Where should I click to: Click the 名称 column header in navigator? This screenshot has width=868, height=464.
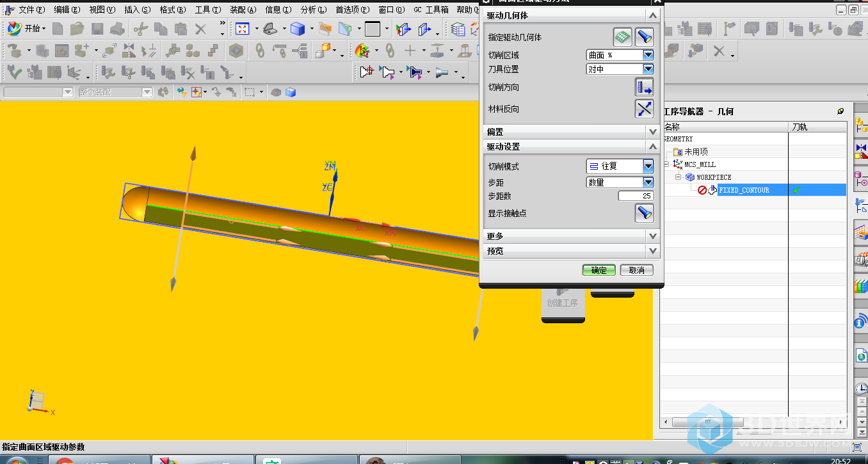point(725,127)
